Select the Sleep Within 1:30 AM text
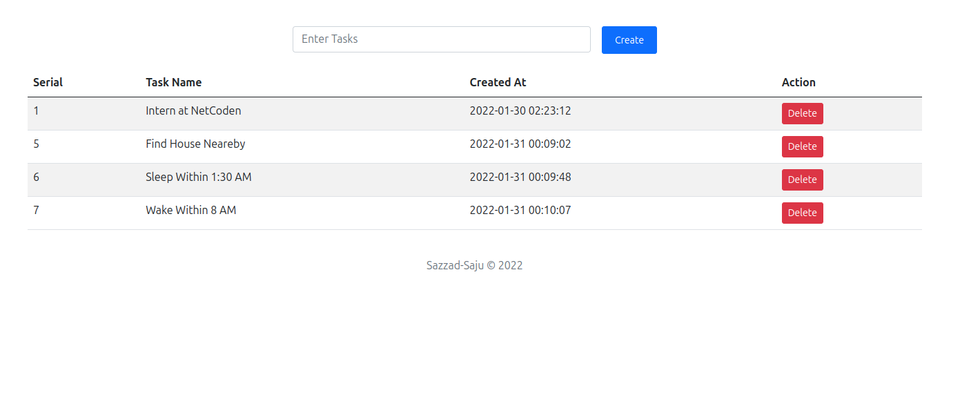Screen dimensions: 980x415 point(198,177)
